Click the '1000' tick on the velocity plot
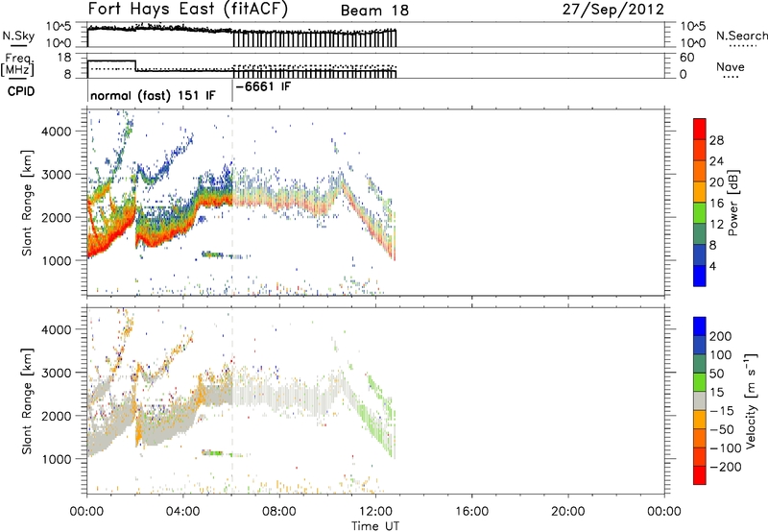This screenshot has width=768, height=532. pos(56,459)
